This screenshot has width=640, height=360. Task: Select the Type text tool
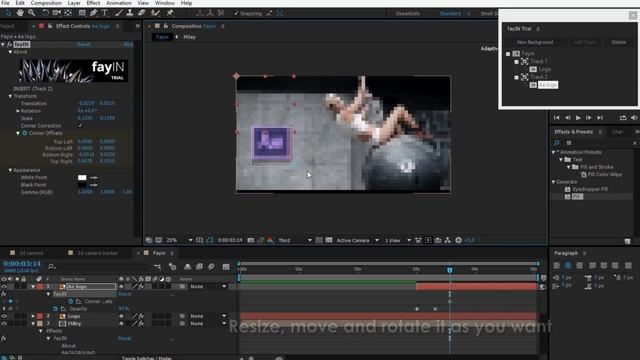click(104, 13)
